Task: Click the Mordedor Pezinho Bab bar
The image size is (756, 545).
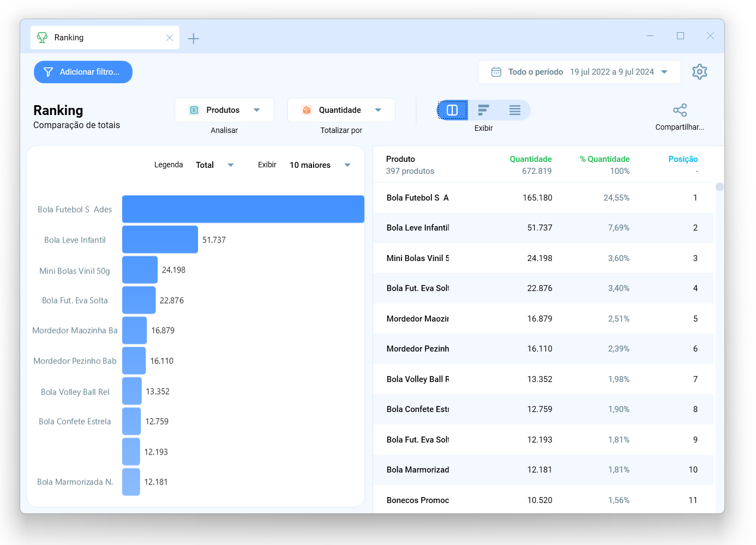Action: click(134, 361)
